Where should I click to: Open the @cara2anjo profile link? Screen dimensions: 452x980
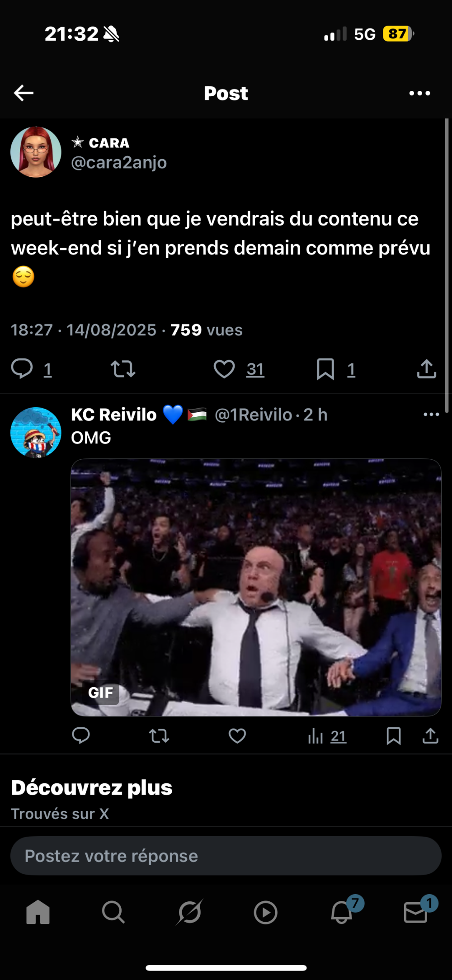click(119, 162)
